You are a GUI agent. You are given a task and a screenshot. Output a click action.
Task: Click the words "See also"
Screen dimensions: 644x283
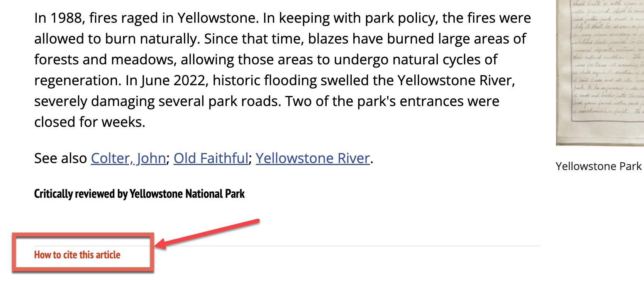coord(61,158)
